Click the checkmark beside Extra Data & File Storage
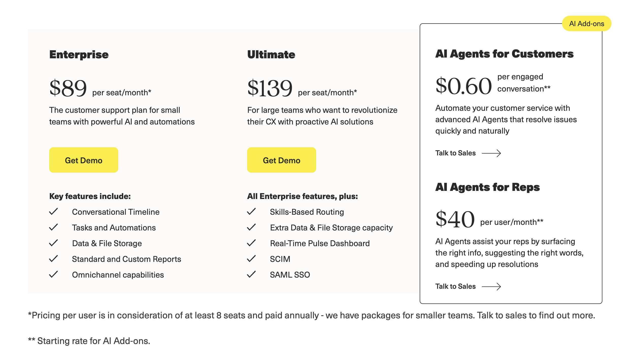644x362 pixels. [252, 227]
